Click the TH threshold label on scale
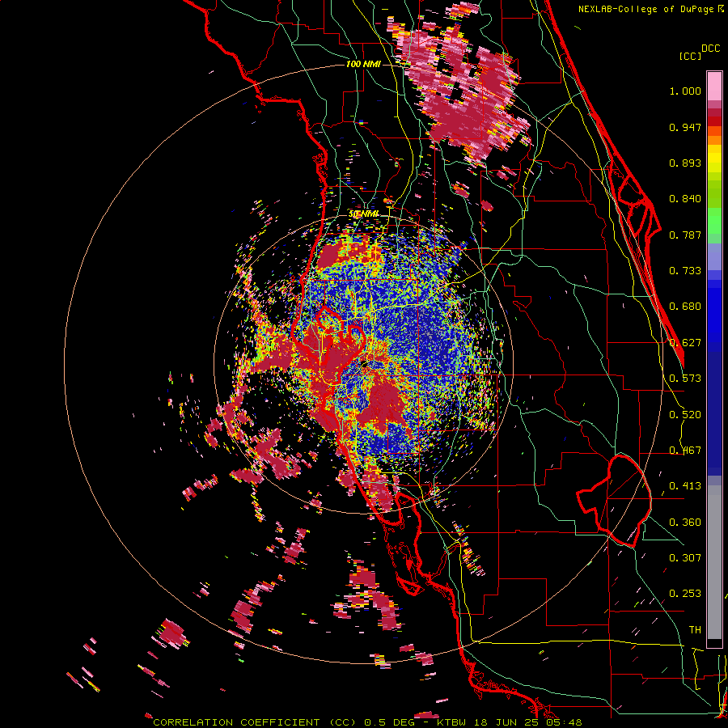This screenshot has width=728, height=728. coord(695,630)
